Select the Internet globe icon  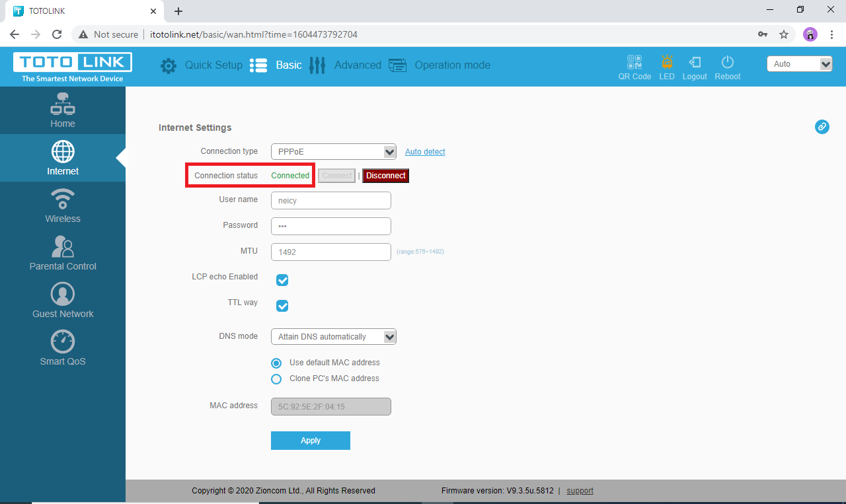click(x=63, y=152)
